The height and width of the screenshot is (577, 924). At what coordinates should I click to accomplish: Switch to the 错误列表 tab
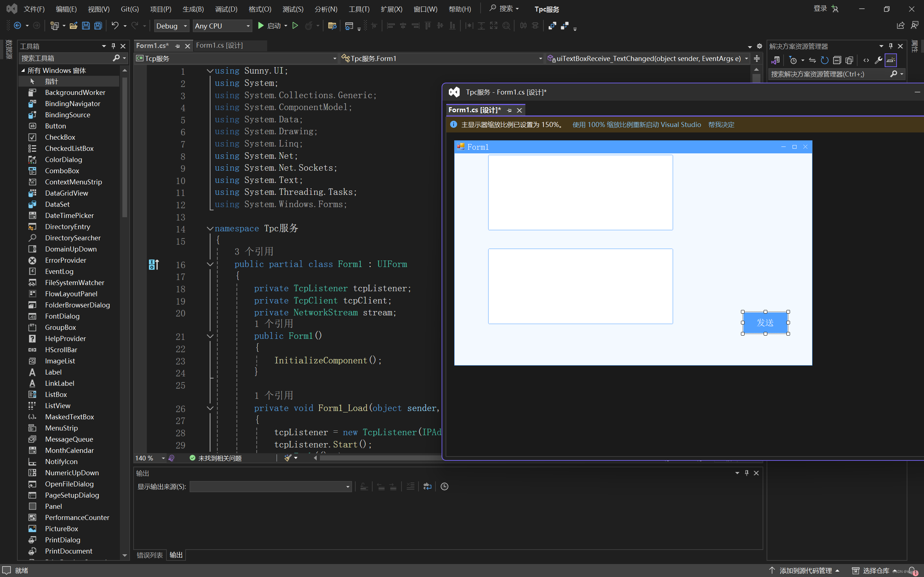(150, 555)
